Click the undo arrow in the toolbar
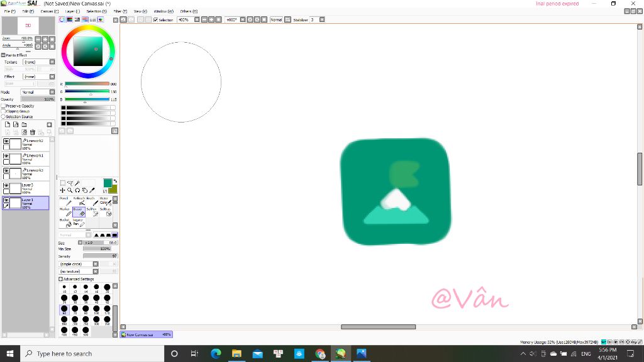This screenshot has height=362, width=644. [123, 19]
